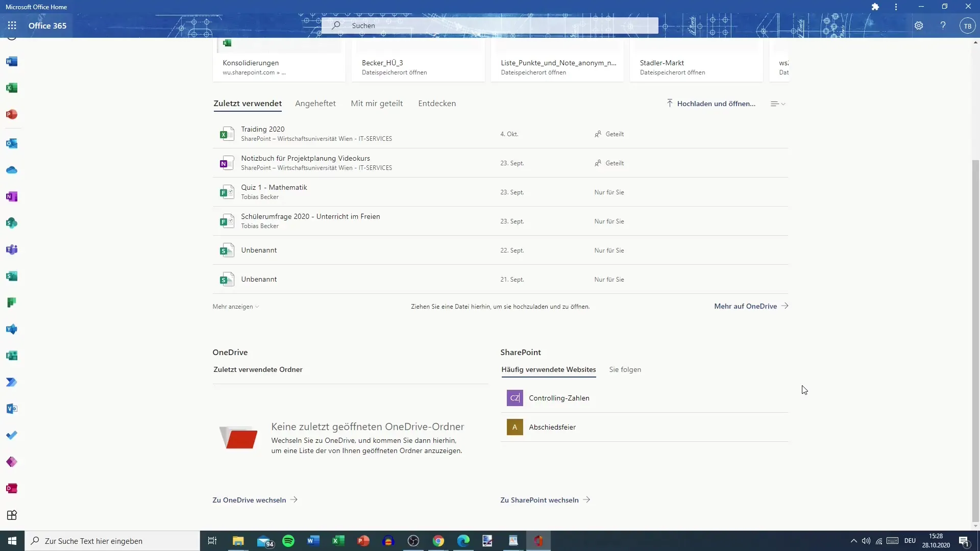
Task: Open the Help question mark
Action: point(943,26)
